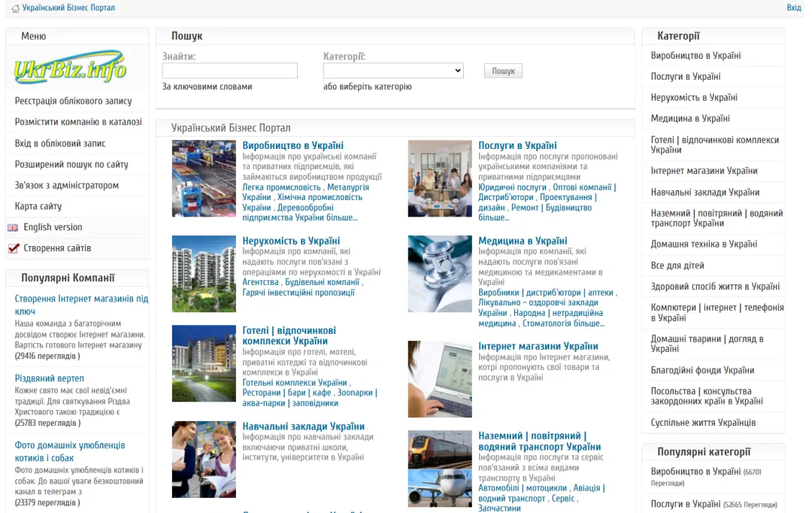The width and height of the screenshot is (812, 513).
Task: Click the home icon beside Український Бізнес Портал
Action: 16,8
